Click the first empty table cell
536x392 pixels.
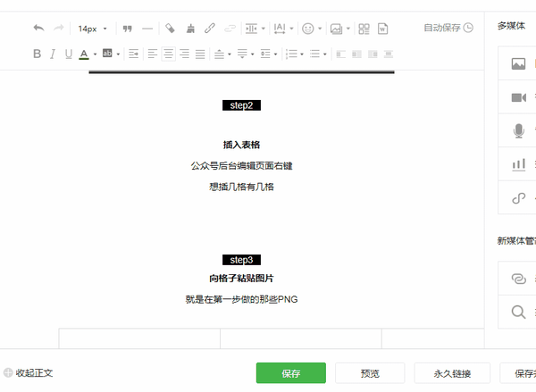[x=139, y=338]
